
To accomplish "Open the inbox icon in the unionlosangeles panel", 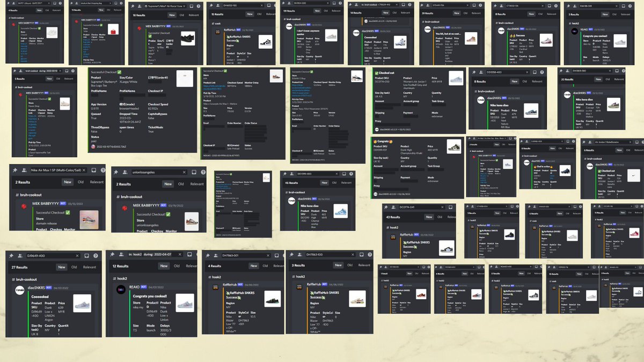I will (x=194, y=172).
